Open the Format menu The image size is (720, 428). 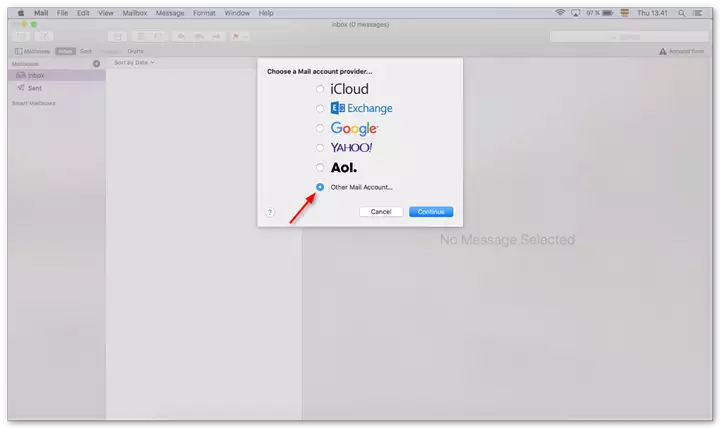click(204, 12)
